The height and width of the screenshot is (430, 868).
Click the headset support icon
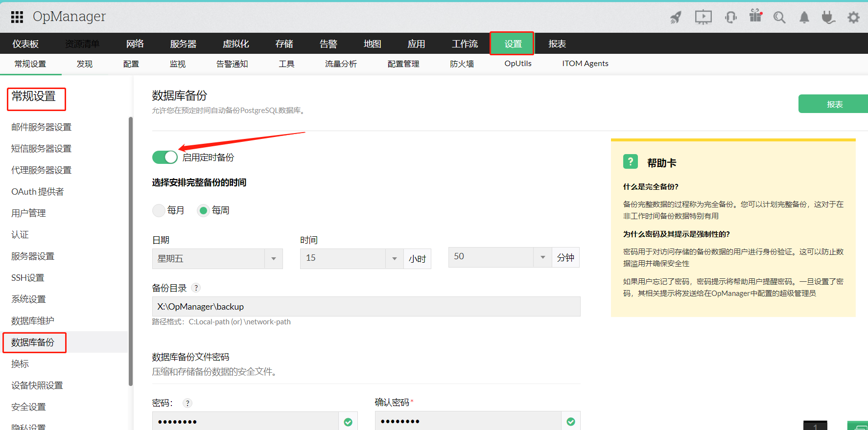click(x=731, y=18)
